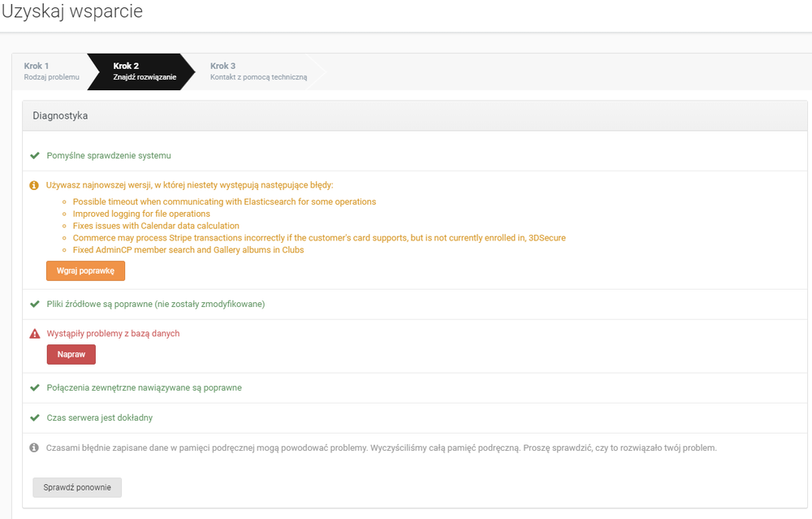Click the Stripe transactions 3DSecure list item

[319, 238]
